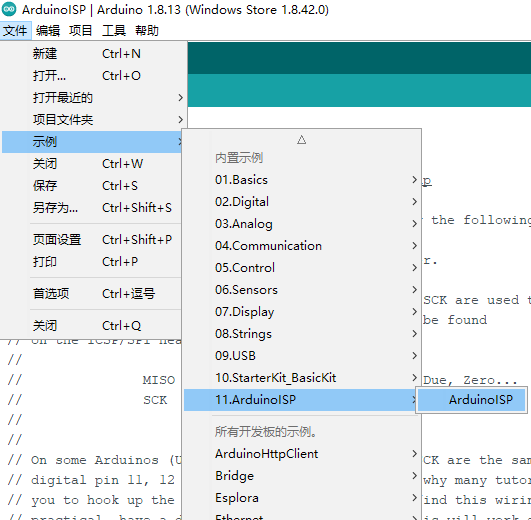This screenshot has width=531, height=520.
Task: Expand the 打开最近的 submenu
Action: point(93,98)
